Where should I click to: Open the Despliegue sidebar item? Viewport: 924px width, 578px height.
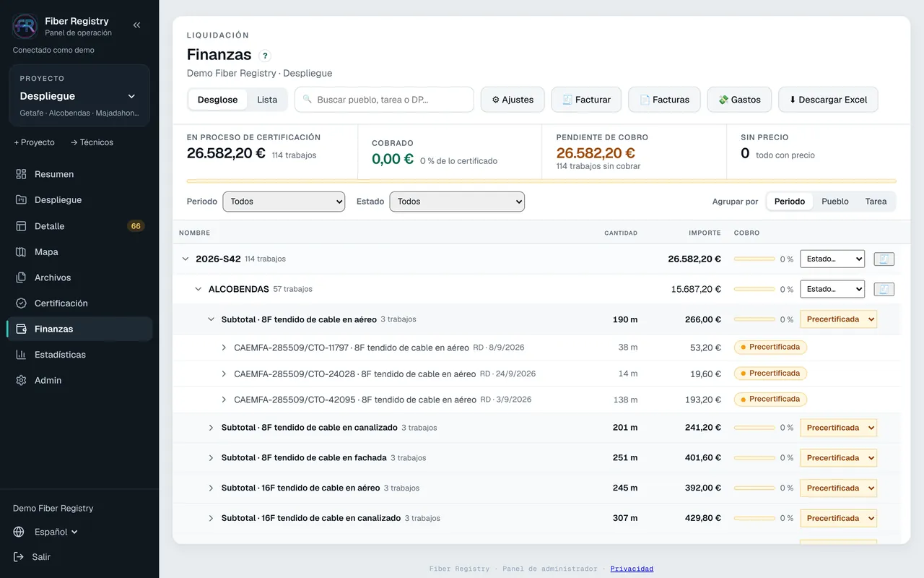pos(79,200)
